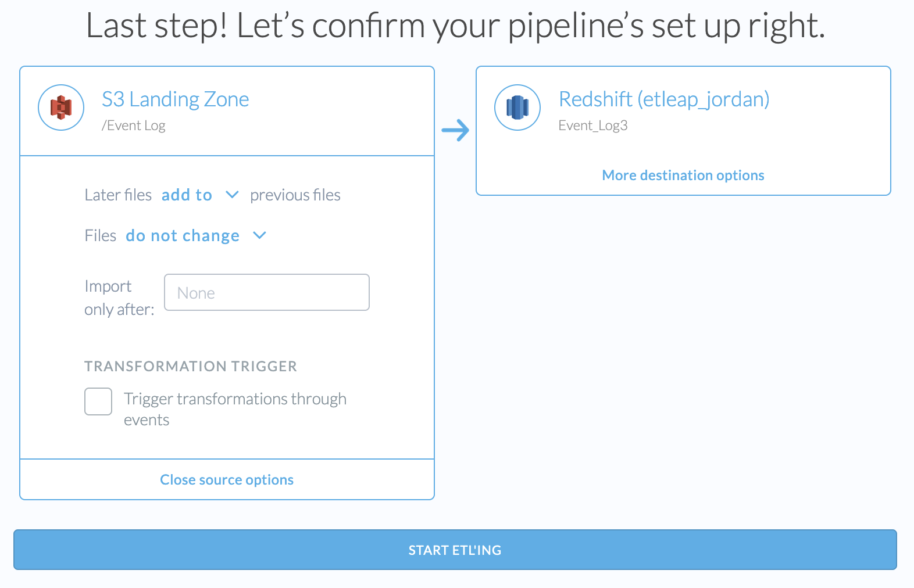The width and height of the screenshot is (914, 588).
Task: Click the red S3 bucket icon
Action: [x=61, y=107]
